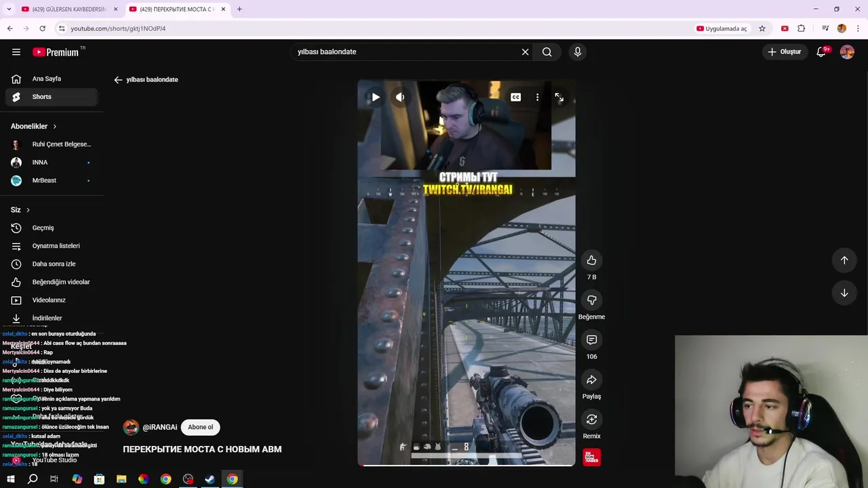Viewport: 868px width, 488px height.
Task: Open Ana Sayfa in the sidebar
Action: pyautogui.click(x=52, y=79)
